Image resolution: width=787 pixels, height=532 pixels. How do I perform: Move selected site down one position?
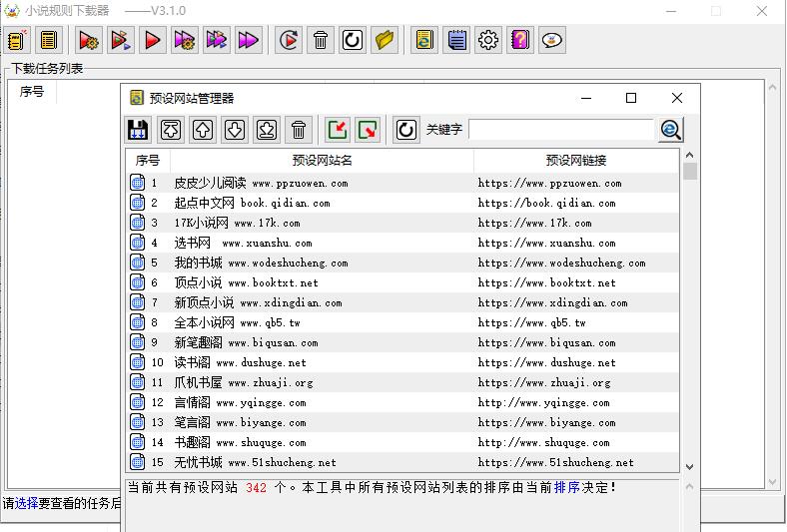pos(235,130)
